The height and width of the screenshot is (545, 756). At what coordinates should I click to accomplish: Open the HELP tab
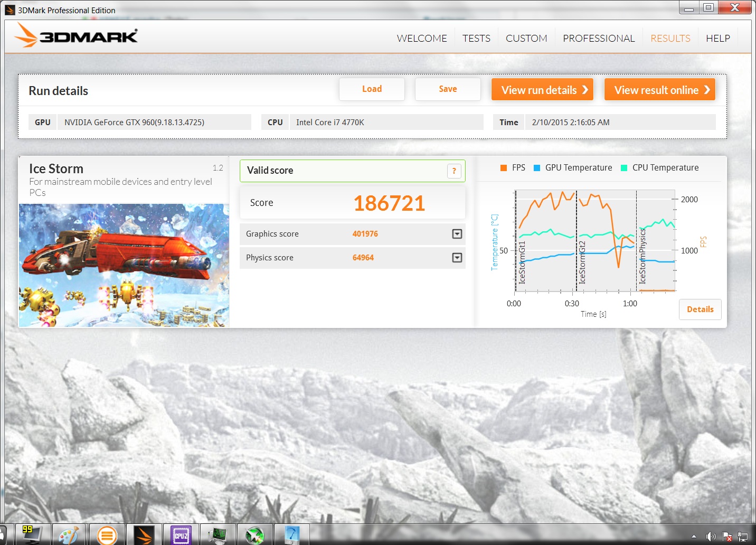coord(718,39)
